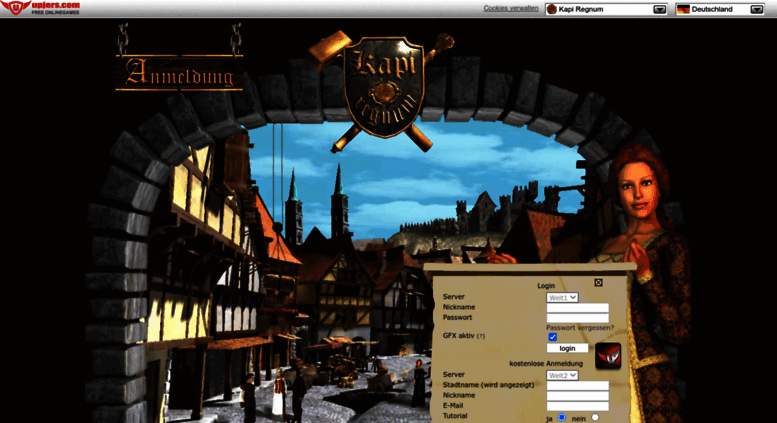The height and width of the screenshot is (423, 777).
Task: Click the Tutorial label
Action: pyautogui.click(x=455, y=416)
